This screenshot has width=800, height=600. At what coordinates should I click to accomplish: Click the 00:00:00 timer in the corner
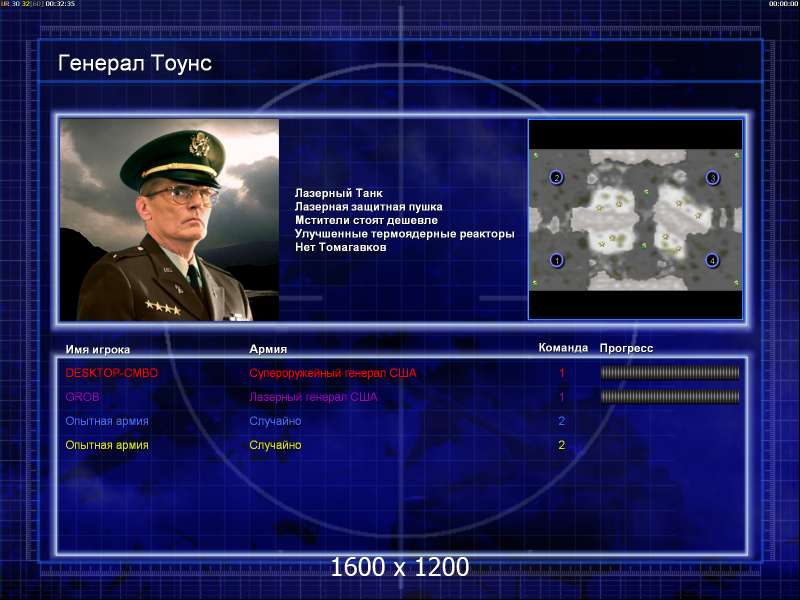784,4
